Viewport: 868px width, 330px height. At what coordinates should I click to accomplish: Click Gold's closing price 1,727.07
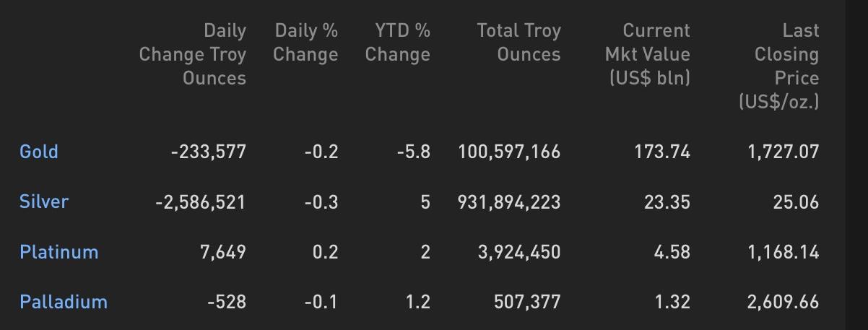tap(784, 152)
